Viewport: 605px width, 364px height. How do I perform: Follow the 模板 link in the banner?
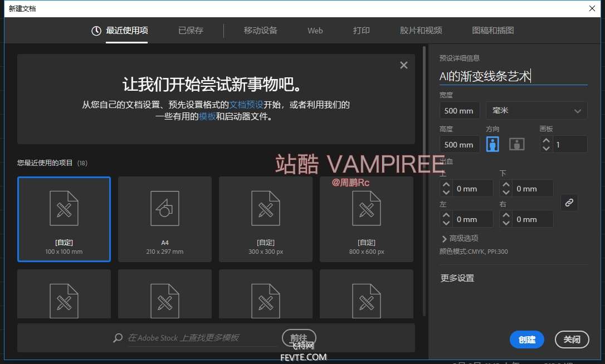[207, 116]
